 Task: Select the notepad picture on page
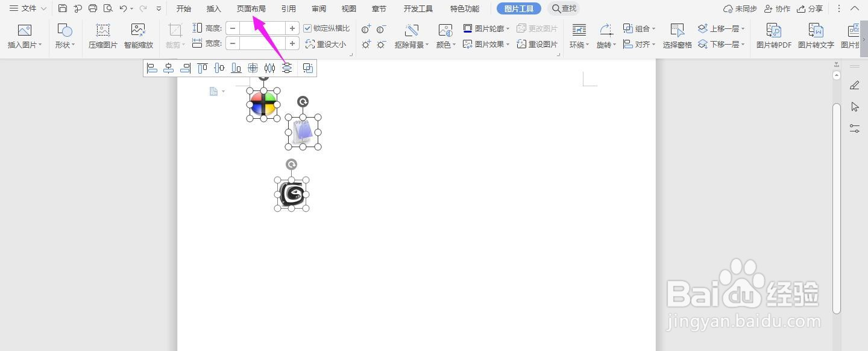click(x=303, y=131)
